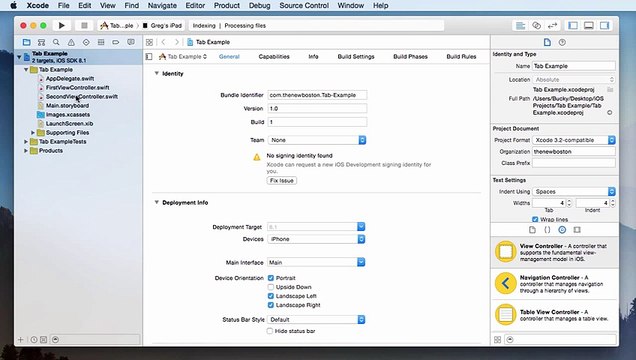Toggle Landscape Left orientation
The height and width of the screenshot is (360, 636).
(x=271, y=296)
